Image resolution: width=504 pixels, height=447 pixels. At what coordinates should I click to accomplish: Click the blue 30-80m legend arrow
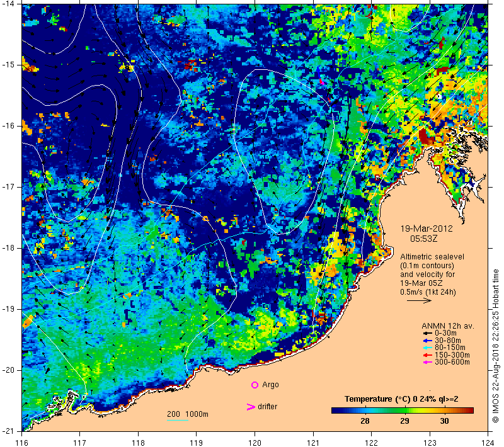(427, 341)
